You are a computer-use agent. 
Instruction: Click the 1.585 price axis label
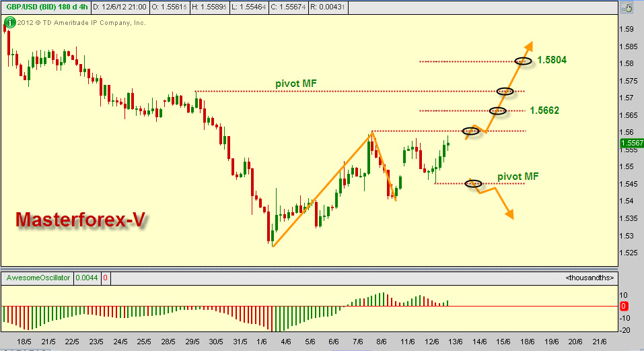click(629, 46)
